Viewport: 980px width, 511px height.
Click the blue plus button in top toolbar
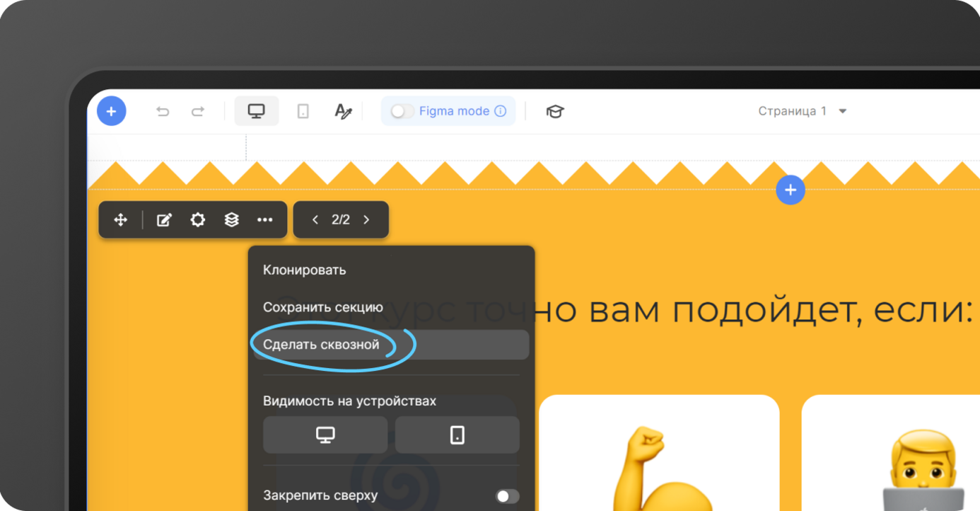pos(111,111)
